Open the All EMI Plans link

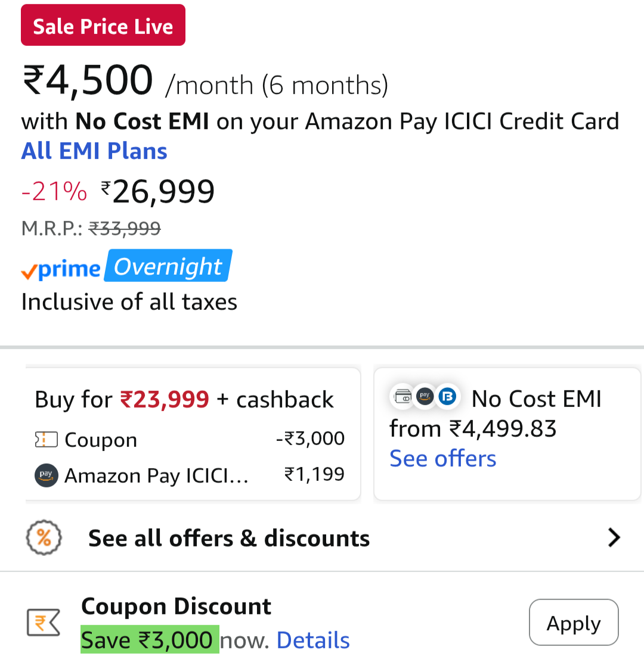click(x=94, y=151)
